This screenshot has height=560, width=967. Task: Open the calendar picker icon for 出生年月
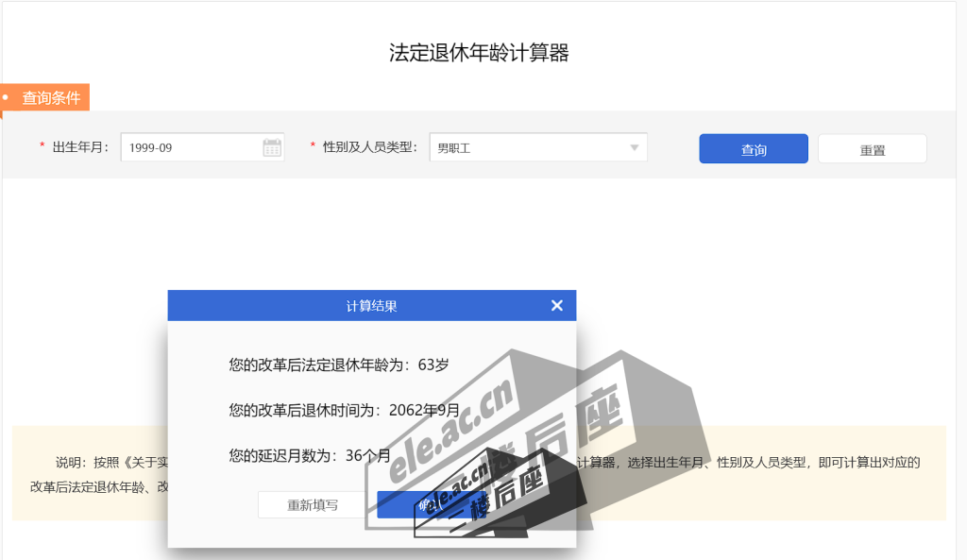[x=272, y=147]
